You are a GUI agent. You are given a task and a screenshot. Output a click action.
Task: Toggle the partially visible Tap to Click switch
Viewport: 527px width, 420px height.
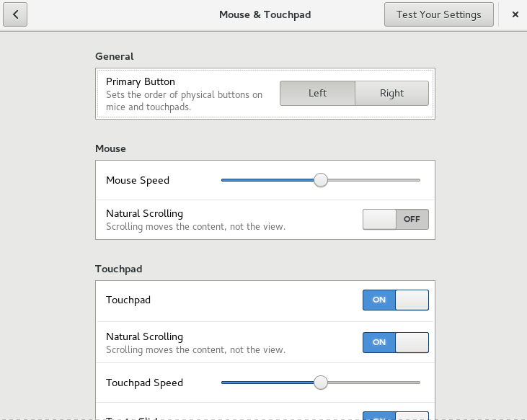click(395, 416)
